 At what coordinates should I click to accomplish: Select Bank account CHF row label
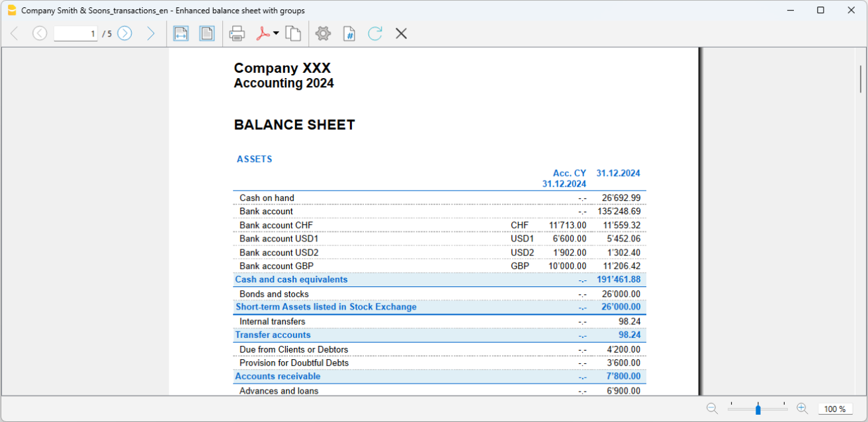tap(276, 226)
